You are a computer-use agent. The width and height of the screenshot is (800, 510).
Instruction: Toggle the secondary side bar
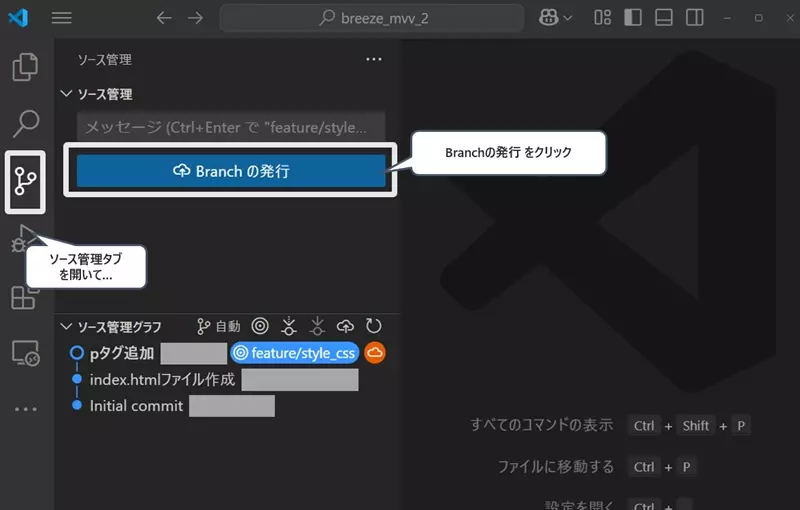pyautogui.click(x=694, y=18)
